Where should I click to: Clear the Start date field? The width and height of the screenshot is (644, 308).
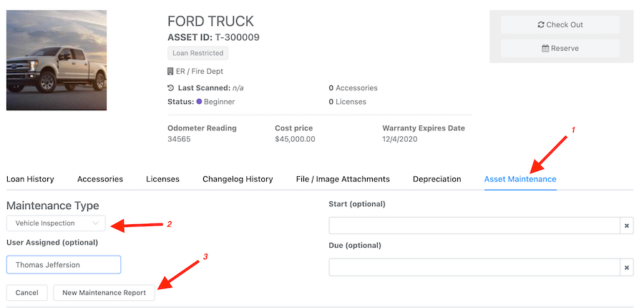pyautogui.click(x=627, y=226)
